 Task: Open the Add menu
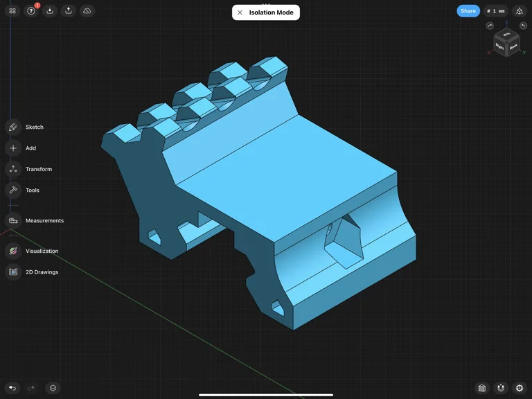tap(13, 148)
